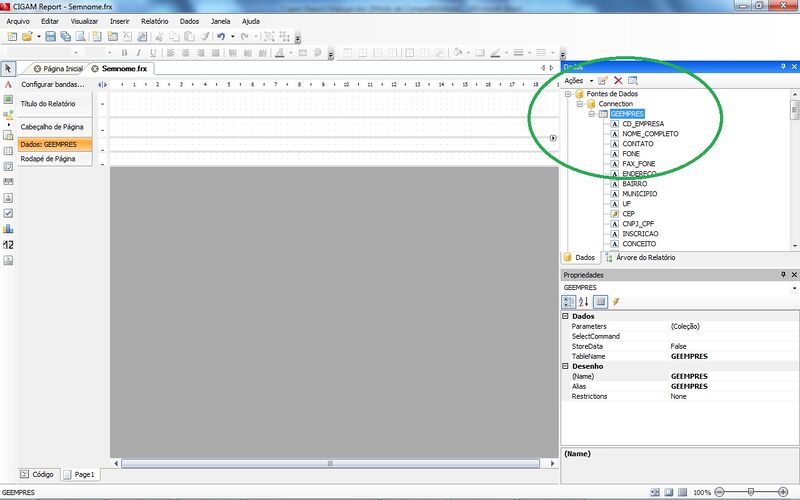Image resolution: width=800 pixels, height=500 pixels.
Task: Open the Código tab at bottom
Action: (x=38, y=474)
